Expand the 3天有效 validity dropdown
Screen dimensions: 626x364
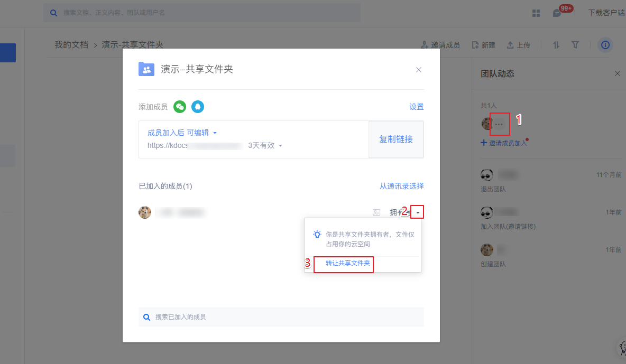pyautogui.click(x=265, y=146)
